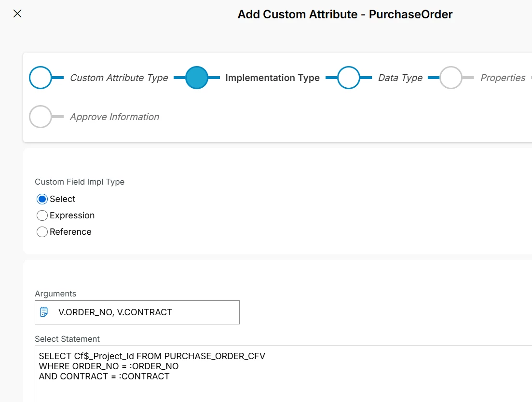Open the Properties step label

tap(503, 78)
